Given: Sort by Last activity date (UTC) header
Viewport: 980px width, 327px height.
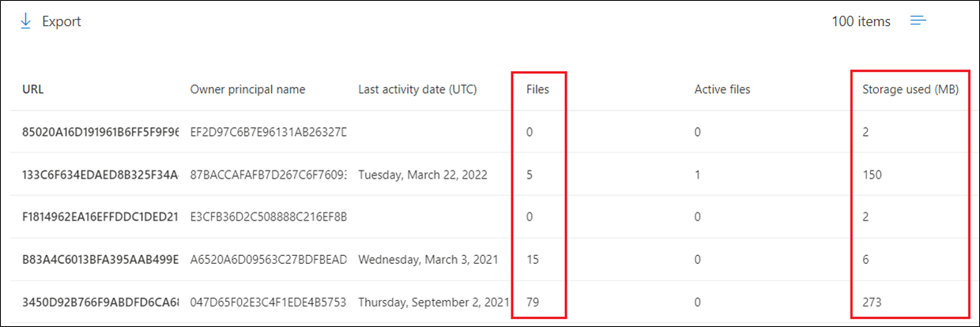Looking at the screenshot, I should (x=417, y=89).
